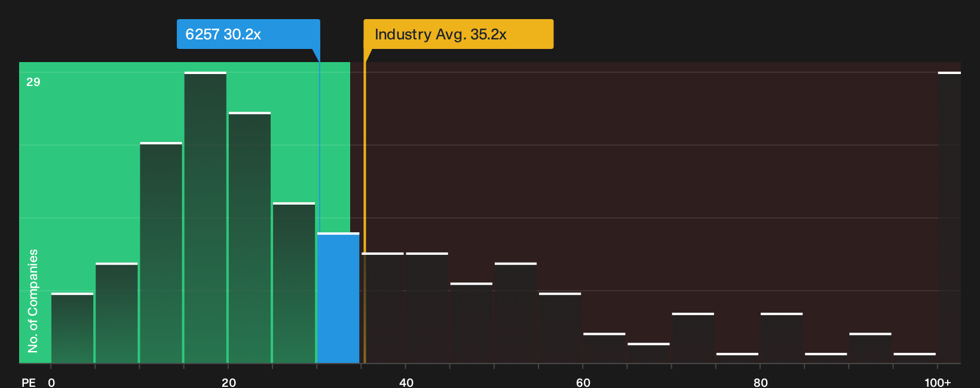Click the green bar for PE 10-15
980x388 pixels.
(x=161, y=253)
